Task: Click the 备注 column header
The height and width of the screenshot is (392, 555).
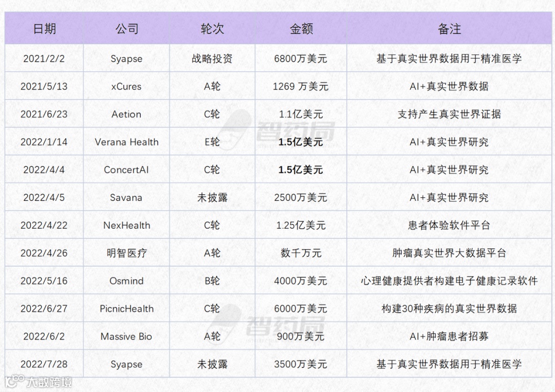Action: point(450,29)
